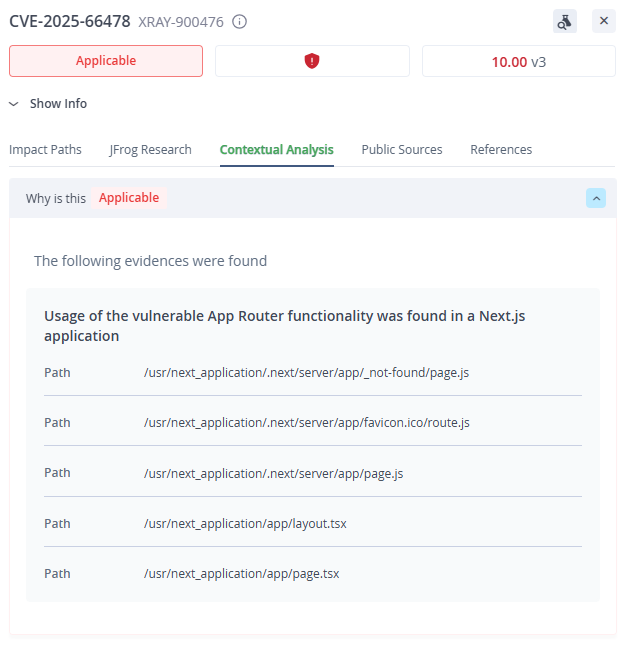626x646 pixels.
Task: Click the info icon beside XRAY-900476
Action: coord(240,21)
